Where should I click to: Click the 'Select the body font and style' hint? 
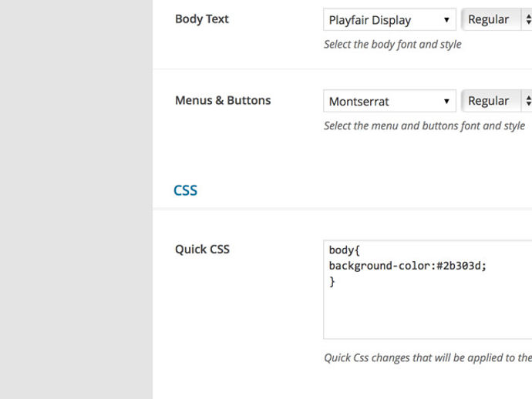click(x=392, y=45)
